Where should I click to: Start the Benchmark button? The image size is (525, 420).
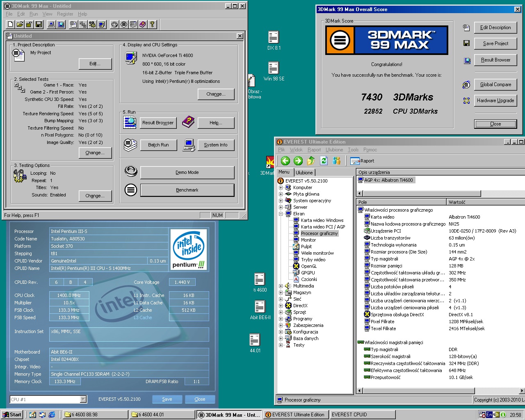click(187, 190)
